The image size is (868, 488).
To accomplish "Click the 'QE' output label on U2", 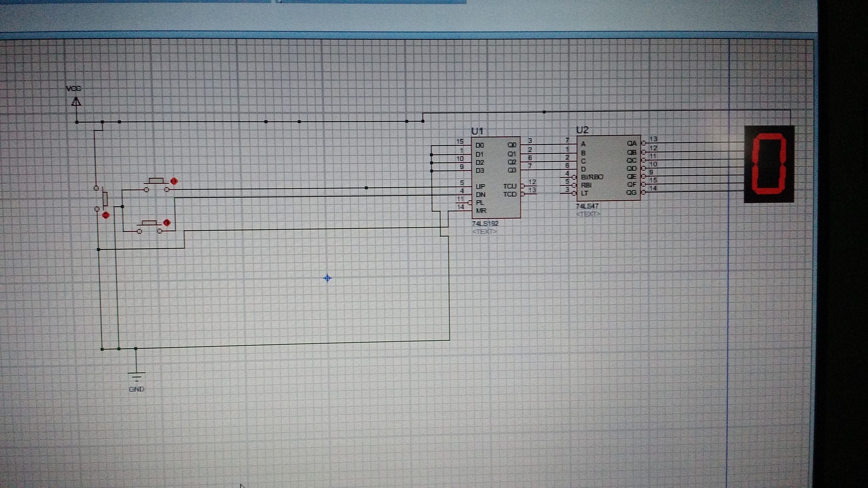I will pyautogui.click(x=632, y=176).
